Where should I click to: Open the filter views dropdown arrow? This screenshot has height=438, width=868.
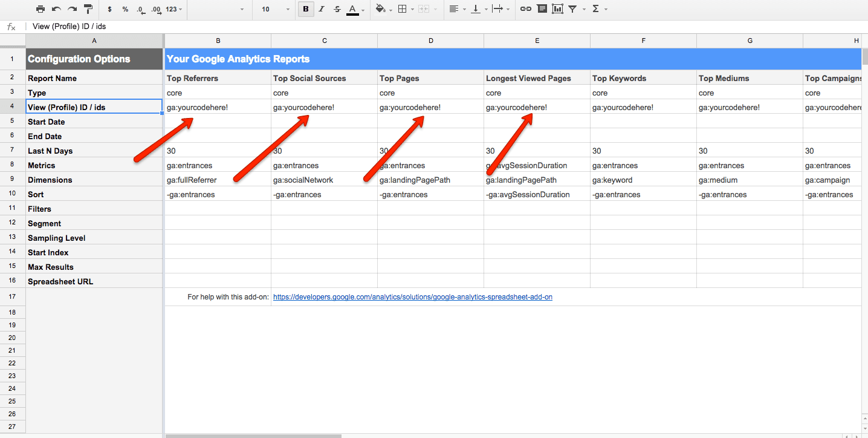coord(583,10)
